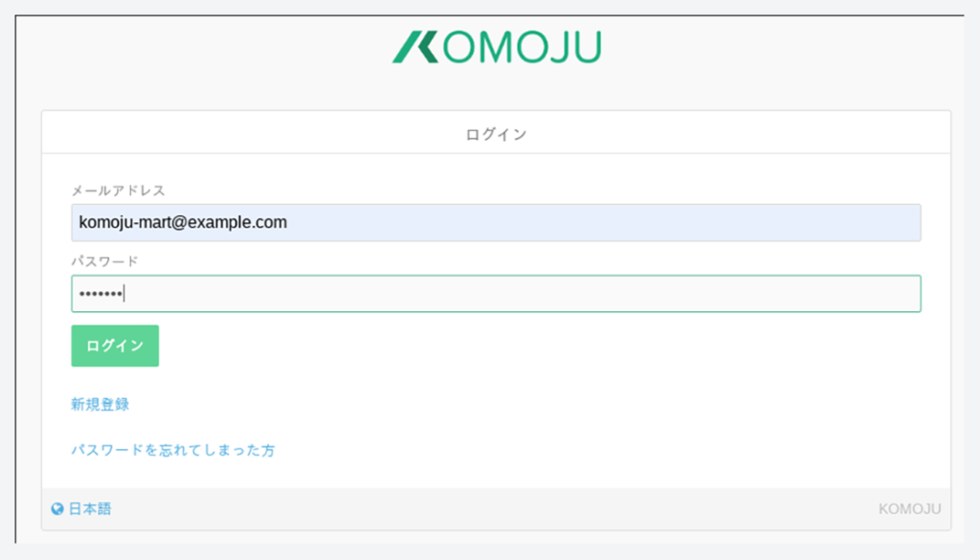Viewport: 980px width, 560px height.
Task: Click the メールアドレス field label
Action: coord(118,190)
